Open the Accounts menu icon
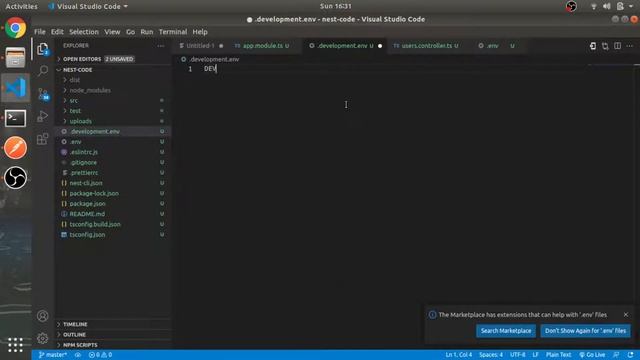Viewport: 640px width, 360px height. [42, 316]
